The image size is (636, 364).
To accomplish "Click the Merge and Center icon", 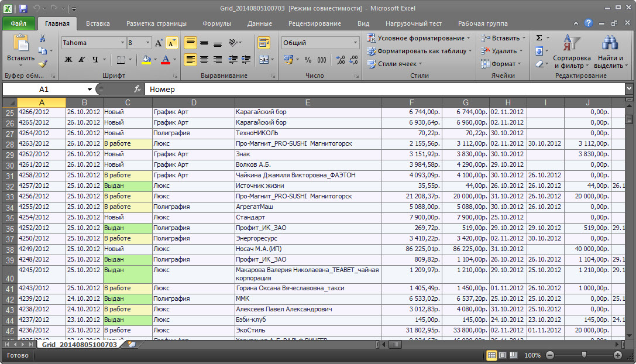I will click(x=264, y=60).
